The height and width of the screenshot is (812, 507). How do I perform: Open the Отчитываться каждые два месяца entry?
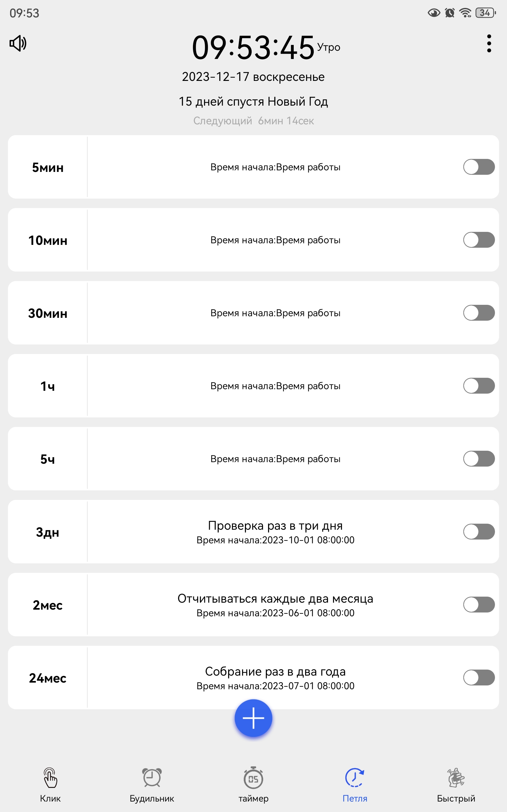[253, 604]
